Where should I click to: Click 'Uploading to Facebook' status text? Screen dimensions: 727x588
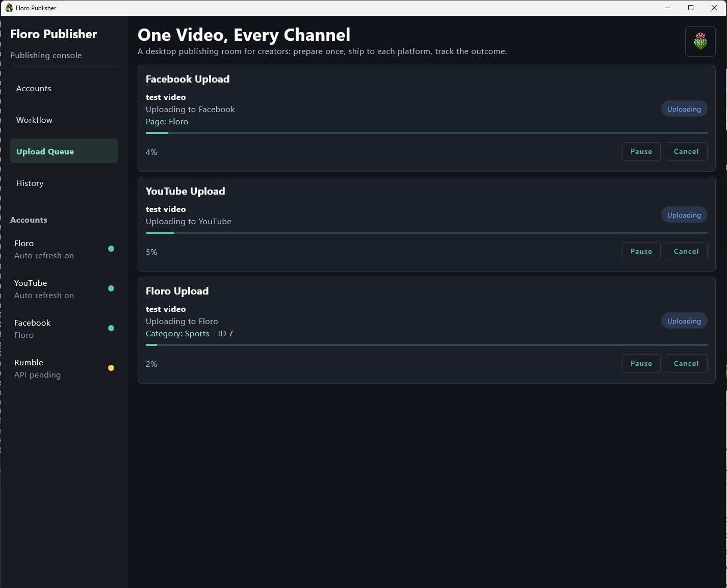tap(191, 110)
